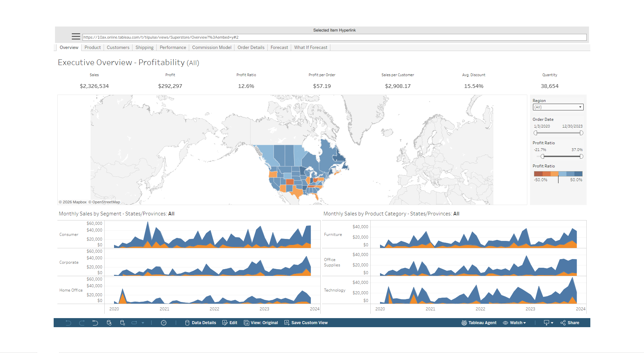Click the Selected Item Hyperlink URL field
The width and height of the screenshot is (644, 353).
coord(334,37)
